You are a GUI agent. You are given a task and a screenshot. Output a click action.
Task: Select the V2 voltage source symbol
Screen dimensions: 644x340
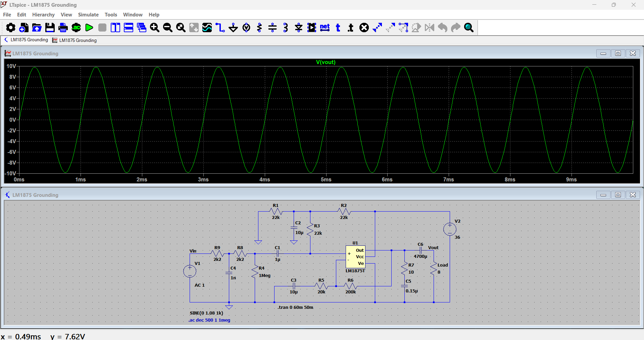pos(450,229)
